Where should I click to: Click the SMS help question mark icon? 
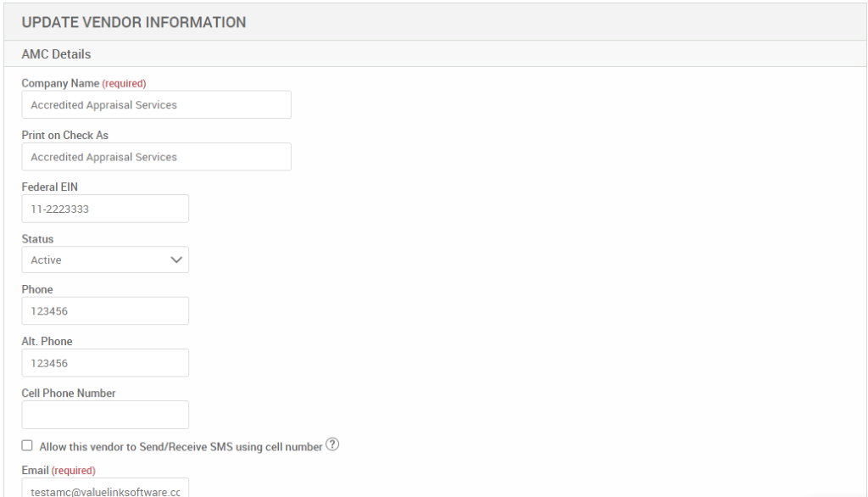coord(332,444)
